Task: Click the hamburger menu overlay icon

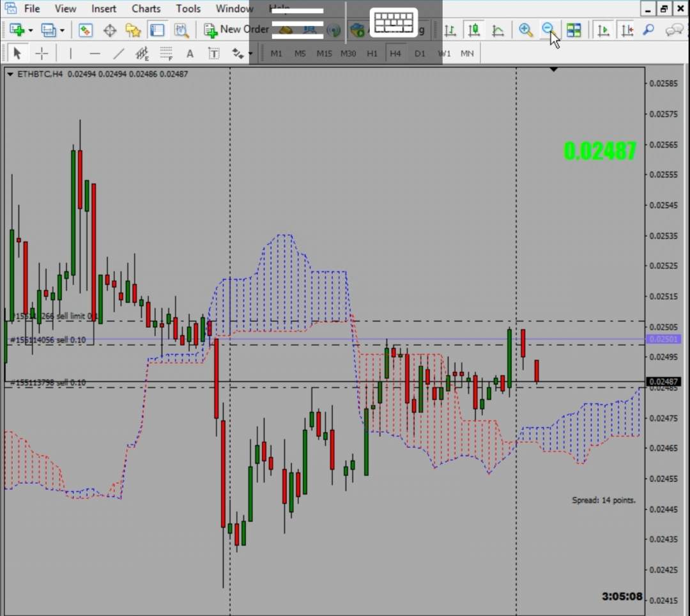Action: pyautogui.click(x=298, y=23)
